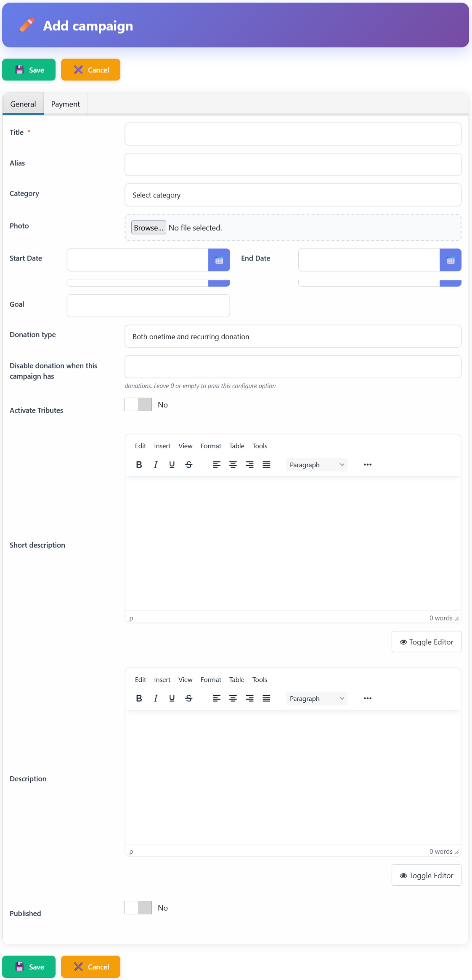472x980 pixels.
Task: Open Start Date calendar picker
Action: (219, 260)
